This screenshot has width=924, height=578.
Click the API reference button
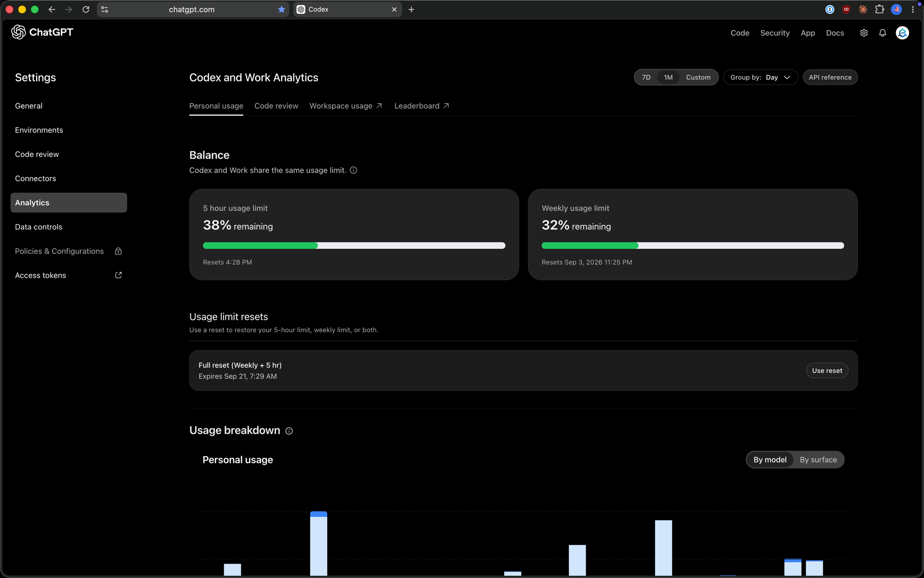click(x=830, y=77)
